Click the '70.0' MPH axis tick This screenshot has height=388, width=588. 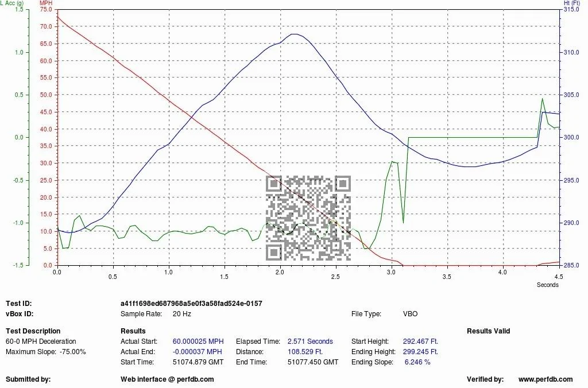pyautogui.click(x=46, y=26)
